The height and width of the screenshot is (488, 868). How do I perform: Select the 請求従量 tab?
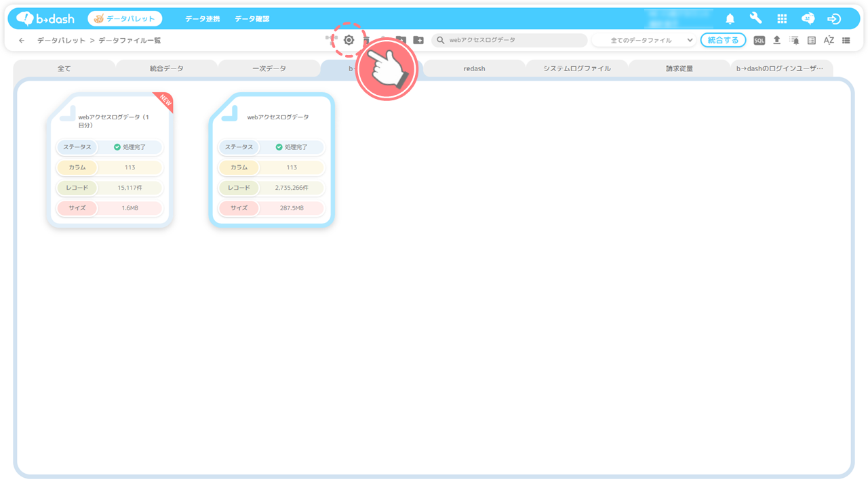pos(679,68)
